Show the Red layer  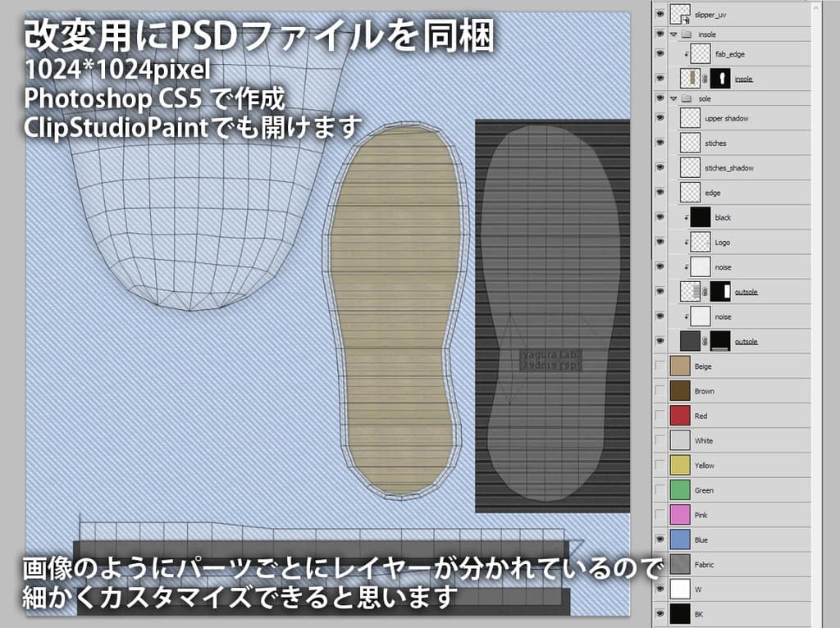click(660, 416)
